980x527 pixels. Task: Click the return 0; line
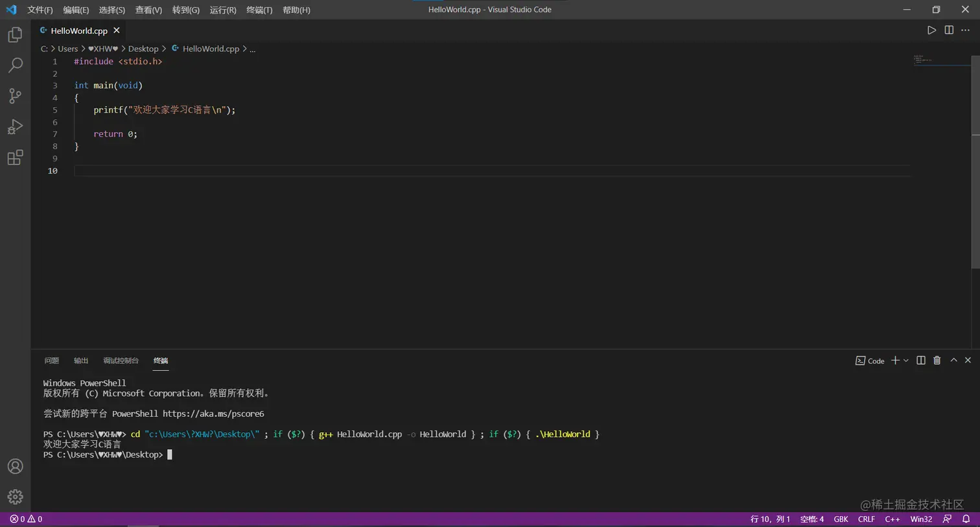[115, 134]
